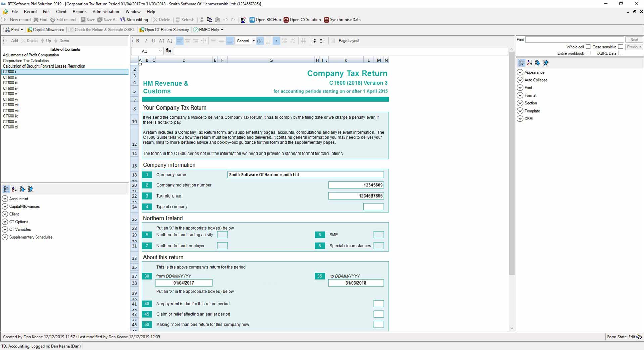This screenshot has height=350, width=644.
Task: Click Synchronise Data in the toolbar
Action: [x=342, y=20]
